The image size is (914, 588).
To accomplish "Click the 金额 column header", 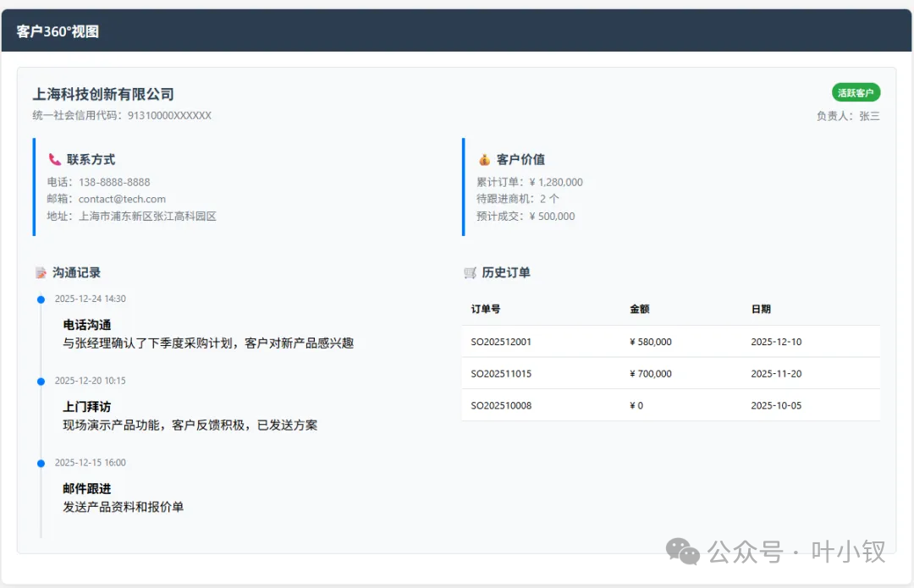I will [x=640, y=309].
